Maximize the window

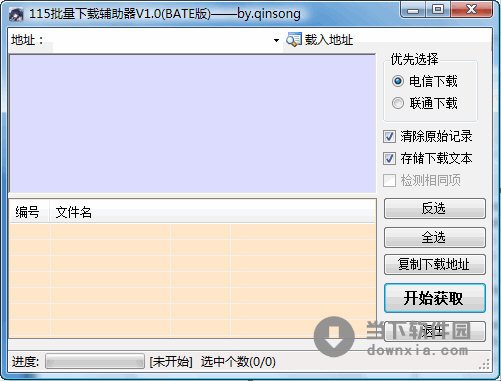pos(438,9)
